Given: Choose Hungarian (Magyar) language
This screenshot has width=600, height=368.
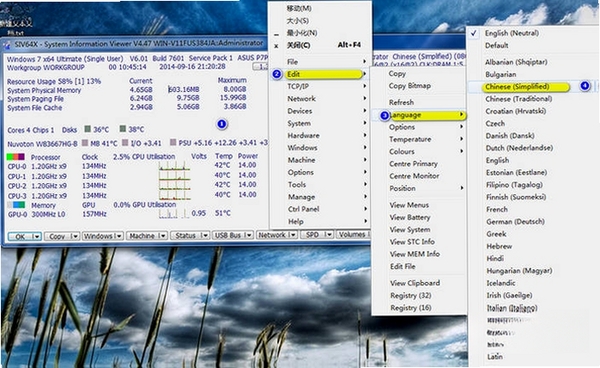Looking at the screenshot, I should (x=519, y=270).
